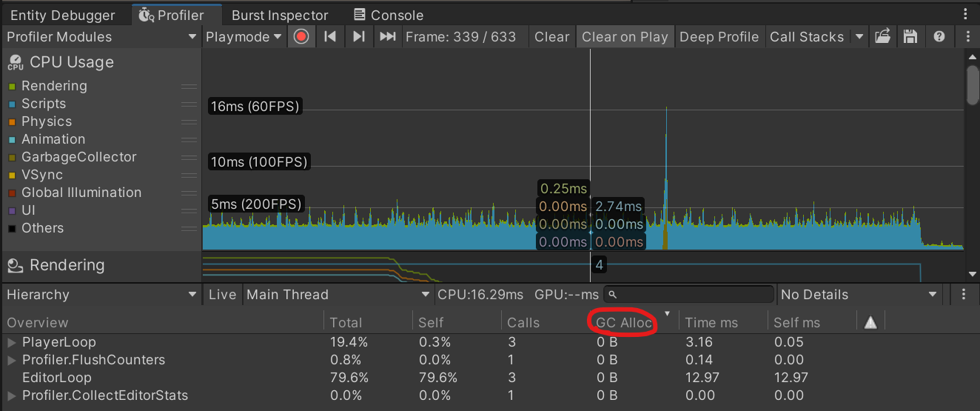
Task: Open the Profiler Modules dropdown
Action: click(101, 37)
